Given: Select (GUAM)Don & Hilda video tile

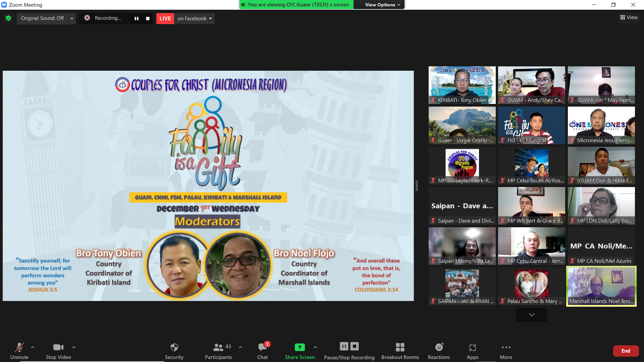Looking at the screenshot, I should (601, 166).
